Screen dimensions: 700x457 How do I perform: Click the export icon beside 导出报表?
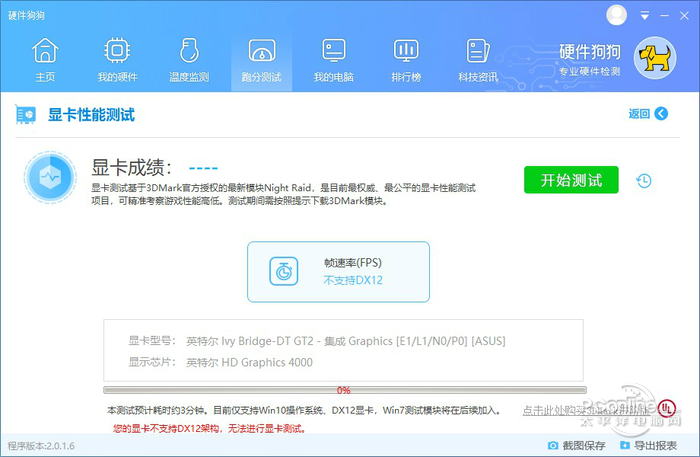click(625, 445)
